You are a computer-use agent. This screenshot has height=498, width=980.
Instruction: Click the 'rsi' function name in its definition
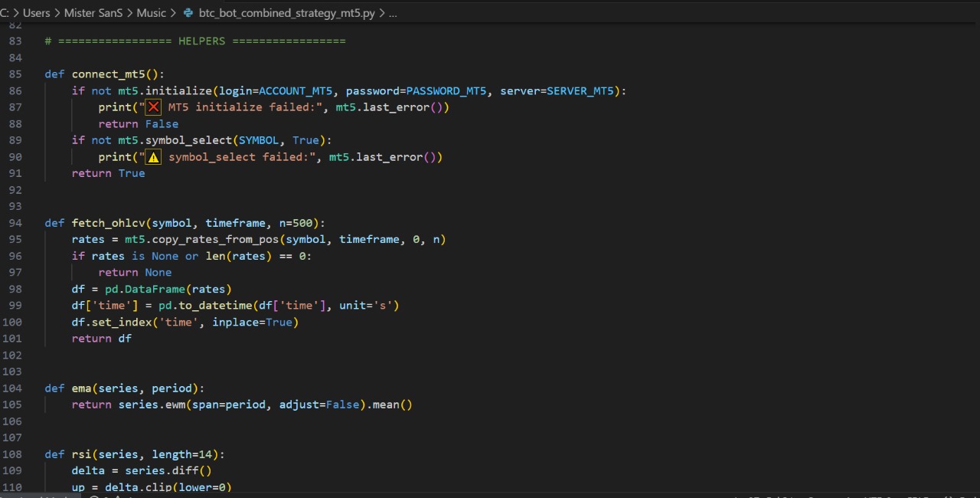coord(82,454)
